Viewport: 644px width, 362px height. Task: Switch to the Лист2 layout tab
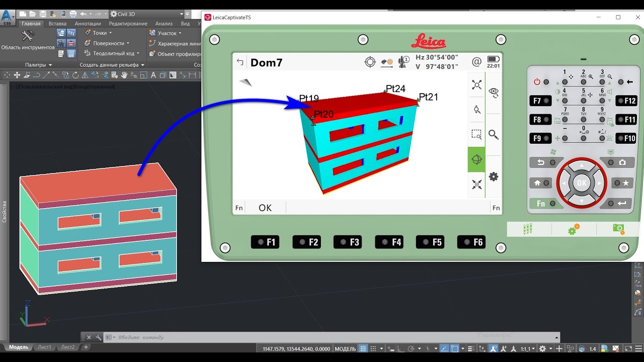point(67,347)
